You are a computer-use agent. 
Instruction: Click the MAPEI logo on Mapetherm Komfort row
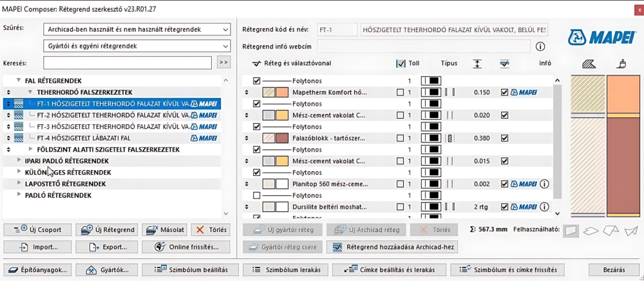point(524,92)
